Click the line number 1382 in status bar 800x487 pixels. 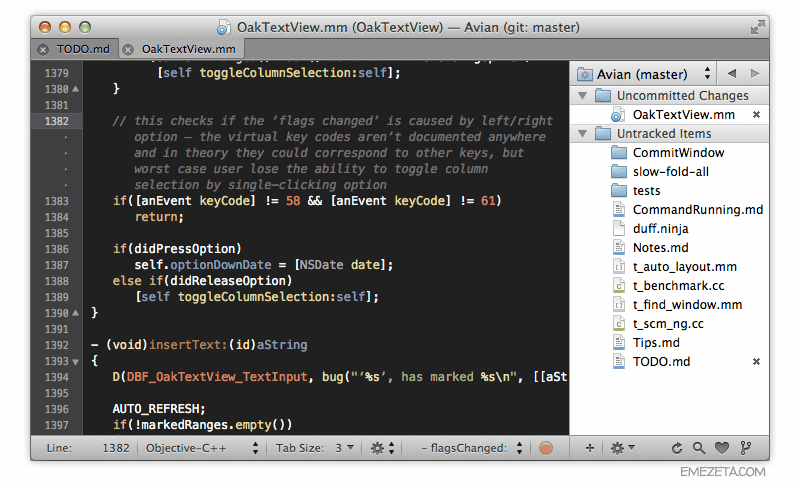116,448
